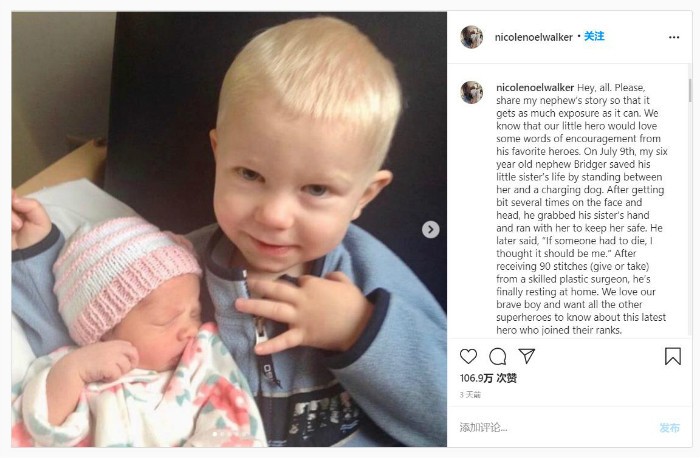Click the bold nicolenoelwalker name in the caption
The height and width of the screenshot is (458, 700).
click(535, 87)
